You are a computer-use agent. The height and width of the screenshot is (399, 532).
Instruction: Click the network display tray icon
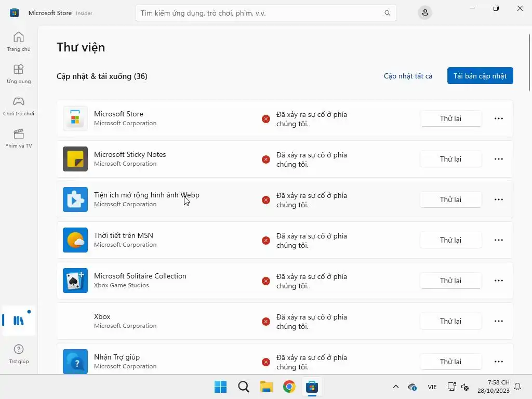pyautogui.click(x=451, y=387)
